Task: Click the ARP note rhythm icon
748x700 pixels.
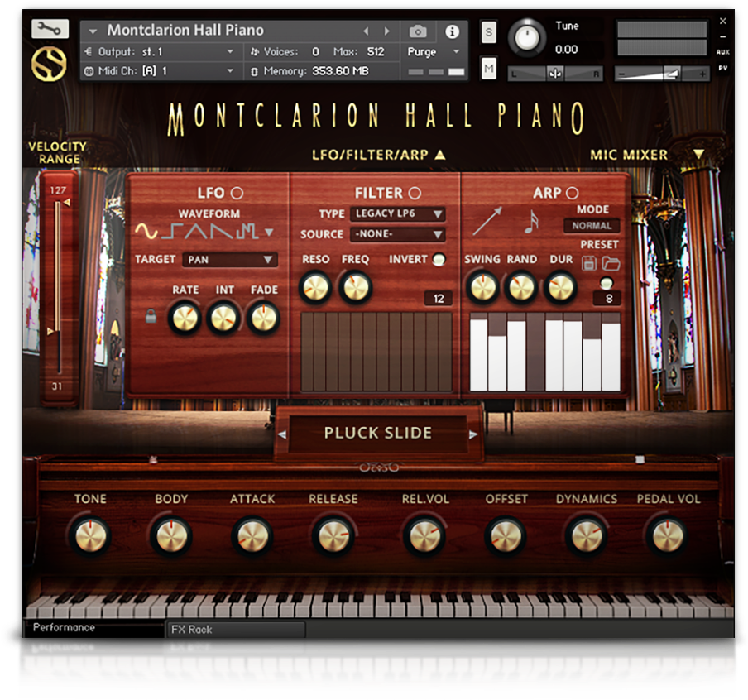Action: click(x=531, y=222)
